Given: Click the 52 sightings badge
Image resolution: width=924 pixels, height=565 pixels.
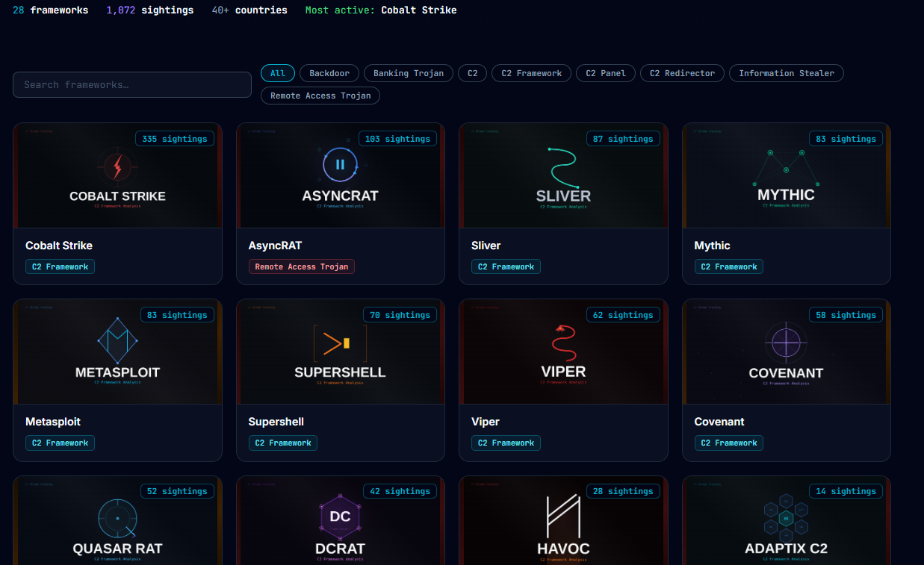Looking at the screenshot, I should (x=177, y=491).
